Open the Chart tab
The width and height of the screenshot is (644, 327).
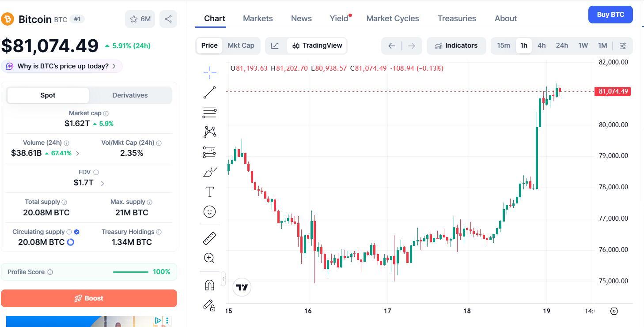coord(215,19)
